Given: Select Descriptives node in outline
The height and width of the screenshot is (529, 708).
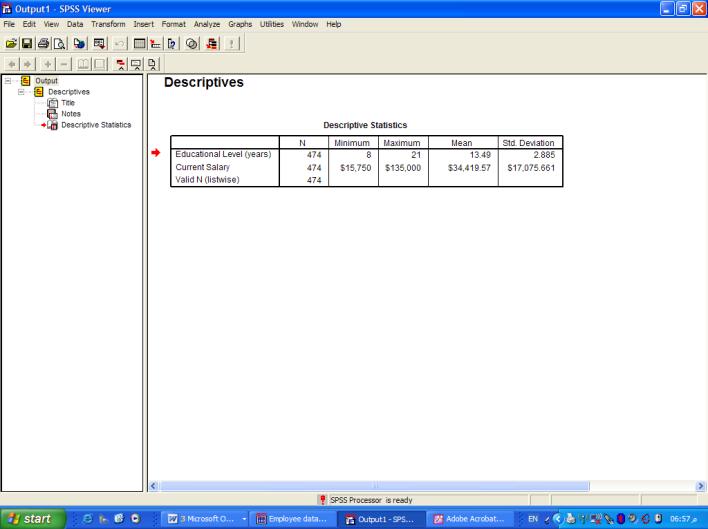Looking at the screenshot, I should click(x=69, y=92).
